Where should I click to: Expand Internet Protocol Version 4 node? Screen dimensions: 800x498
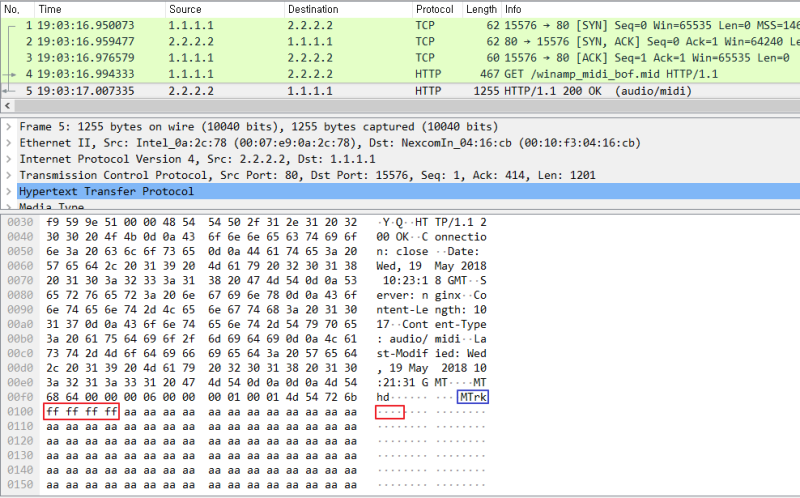pyautogui.click(x=8, y=159)
